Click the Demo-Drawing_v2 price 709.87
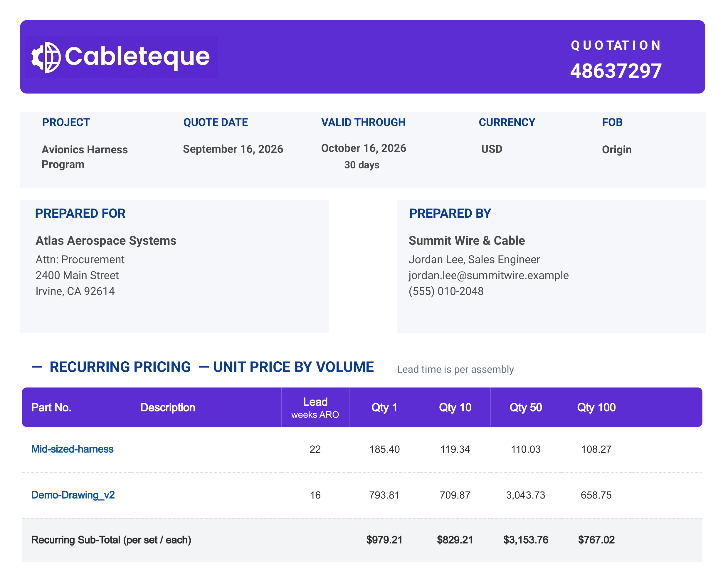Image resolution: width=728 pixels, height=567 pixels. click(455, 495)
